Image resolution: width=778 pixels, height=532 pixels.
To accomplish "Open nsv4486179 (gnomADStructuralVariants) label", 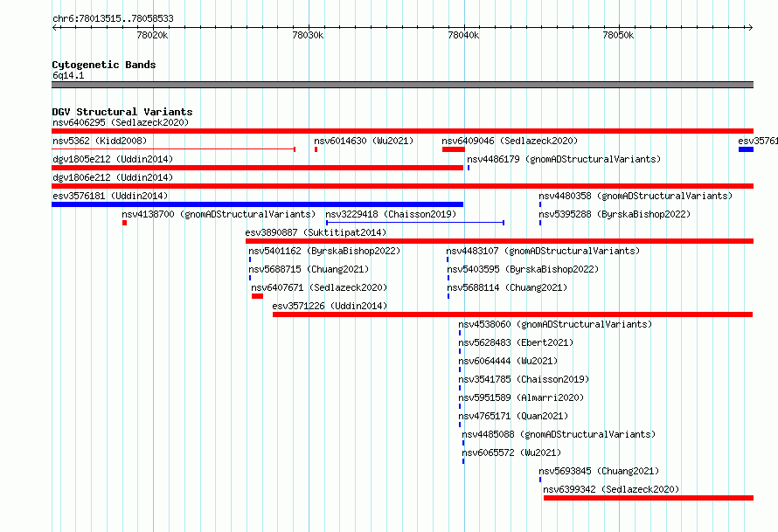I will point(564,159).
